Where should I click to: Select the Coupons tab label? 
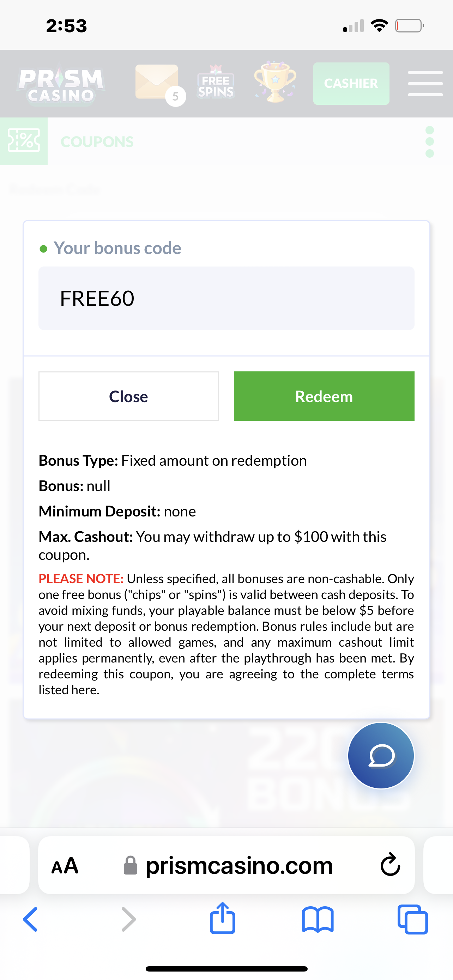(97, 142)
